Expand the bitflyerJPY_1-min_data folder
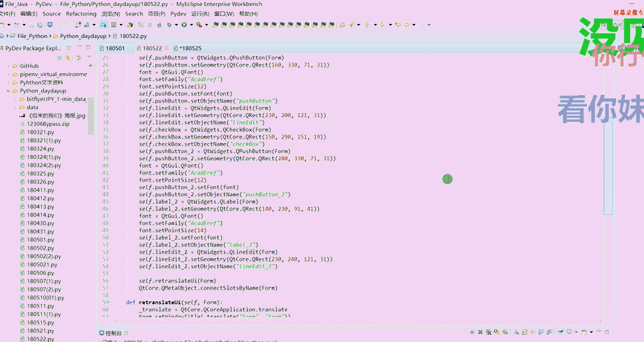This screenshot has width=644, height=342. 15,99
